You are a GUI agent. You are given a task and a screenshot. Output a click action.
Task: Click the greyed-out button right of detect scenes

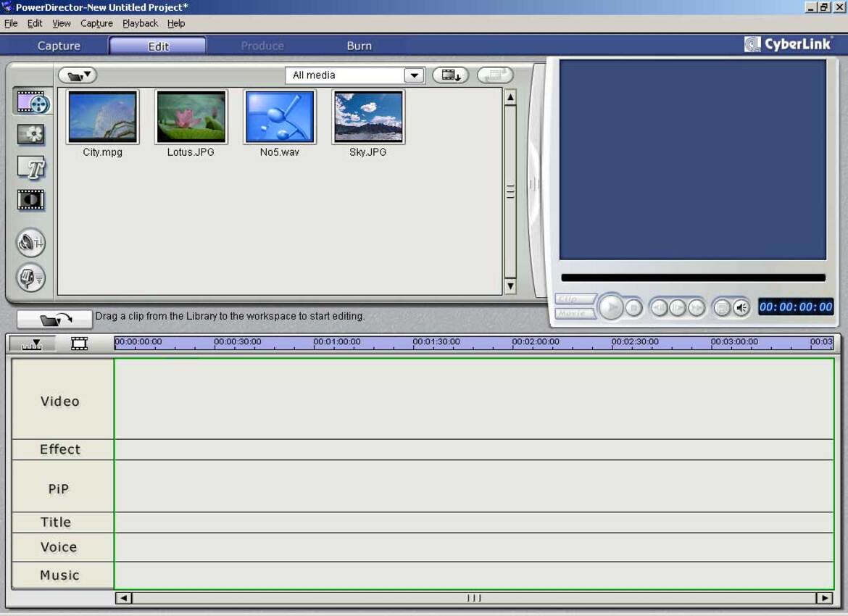click(x=495, y=75)
